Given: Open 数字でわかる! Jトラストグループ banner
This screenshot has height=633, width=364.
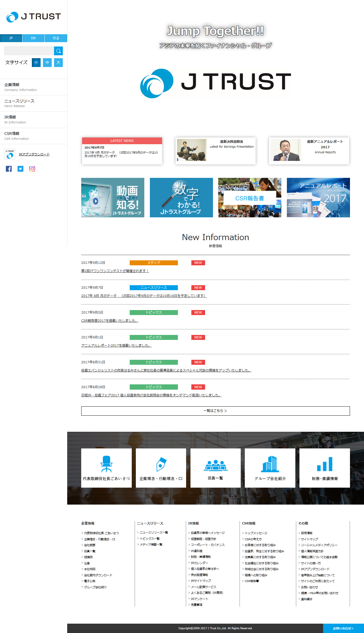Looking at the screenshot, I should 181,197.
